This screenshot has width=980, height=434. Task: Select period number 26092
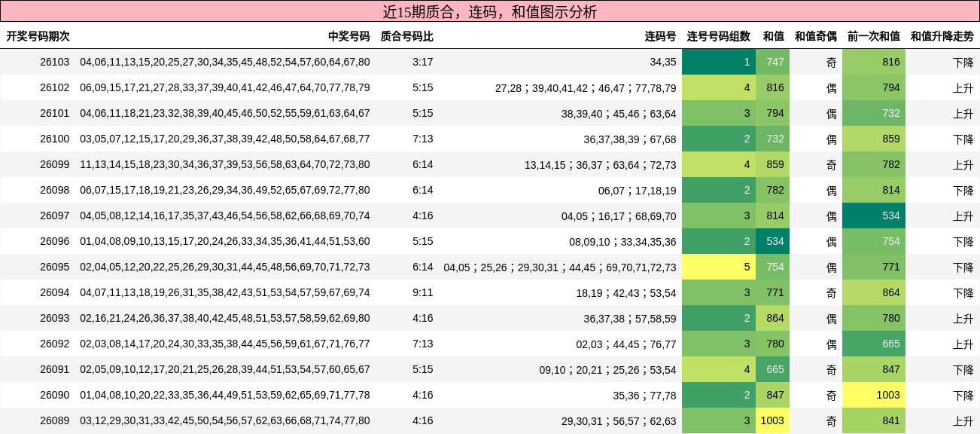pyautogui.click(x=54, y=344)
